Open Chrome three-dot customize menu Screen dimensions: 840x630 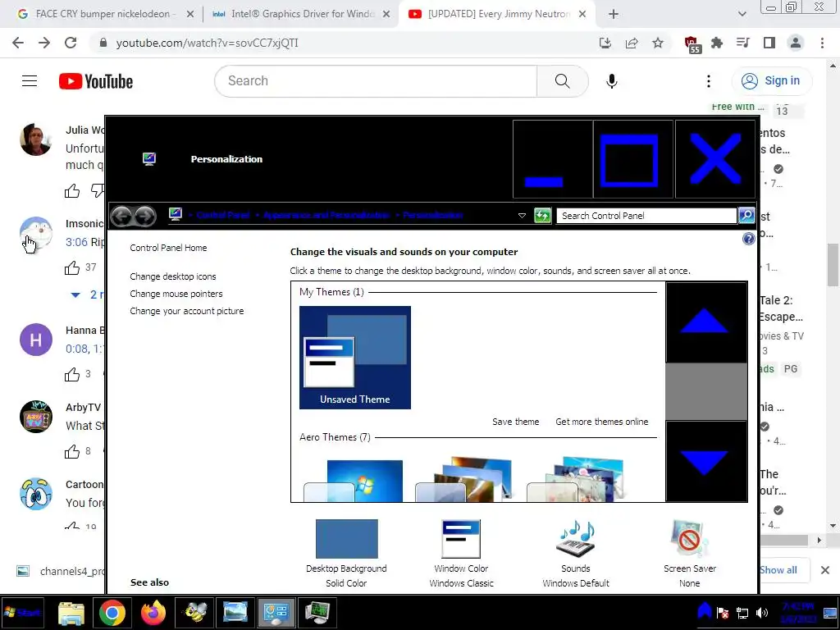click(822, 43)
